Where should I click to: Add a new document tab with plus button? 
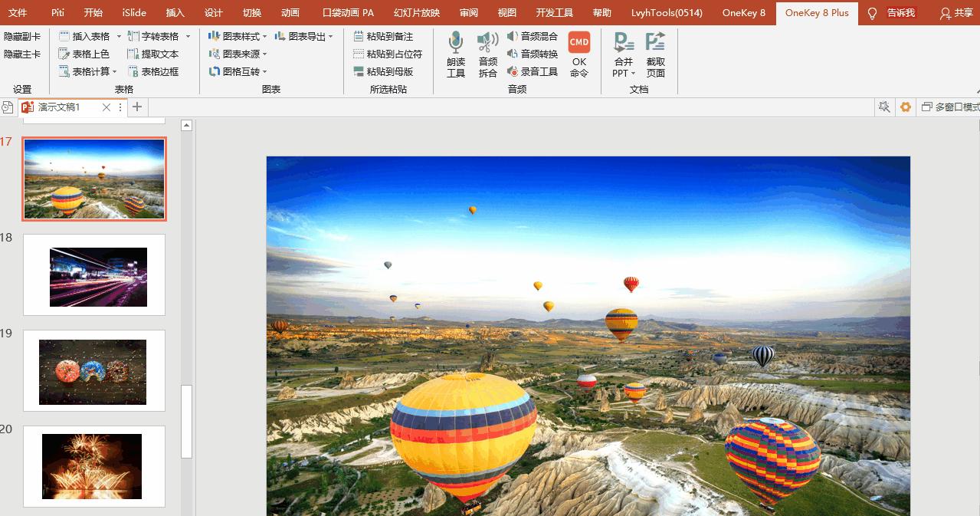coord(137,107)
